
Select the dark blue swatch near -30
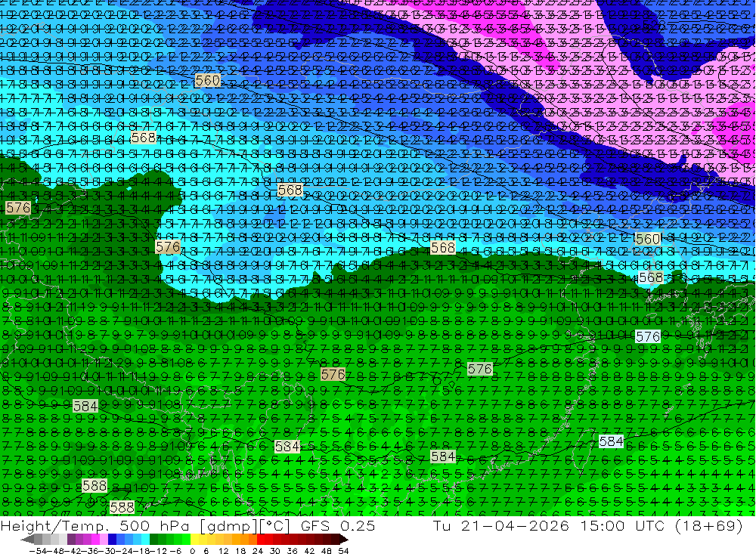[112, 540]
